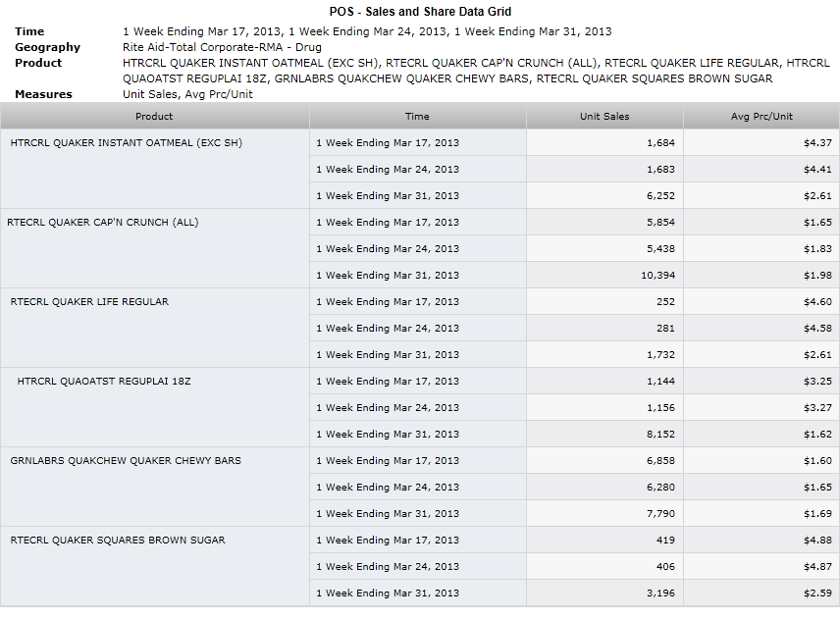The image size is (840, 619).
Task: Click average price $1.69
Action: click(817, 514)
